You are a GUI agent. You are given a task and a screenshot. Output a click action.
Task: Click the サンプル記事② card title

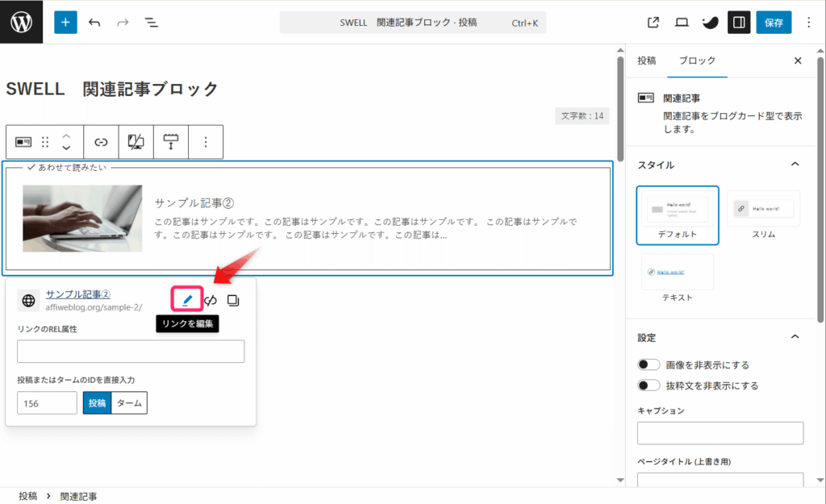click(194, 202)
